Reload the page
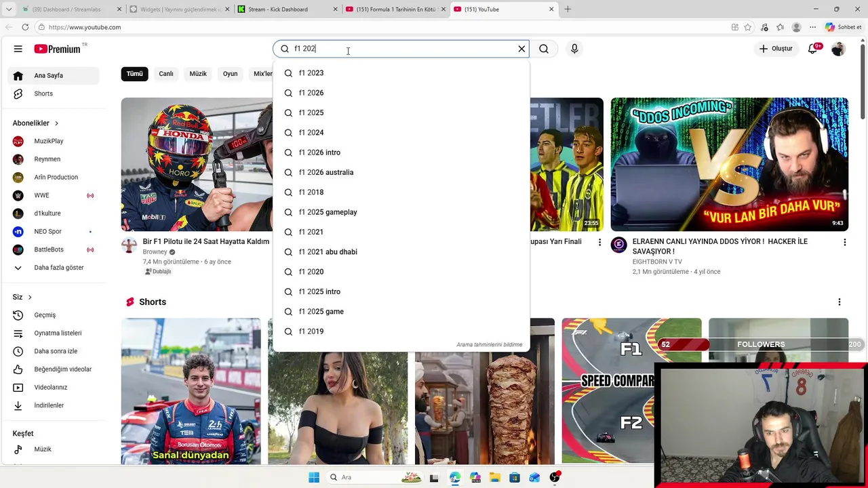Viewport: 868px width, 488px height. (x=25, y=27)
